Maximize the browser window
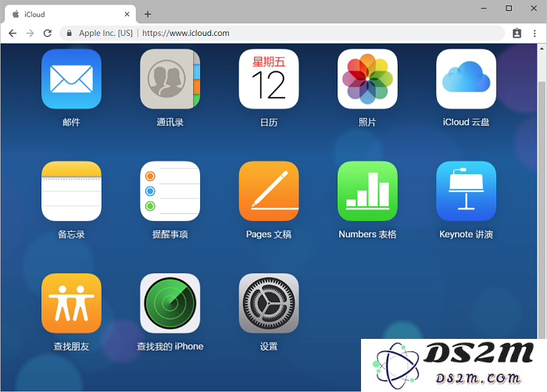Screen dimensions: 547x392 pyautogui.click(x=509, y=8)
